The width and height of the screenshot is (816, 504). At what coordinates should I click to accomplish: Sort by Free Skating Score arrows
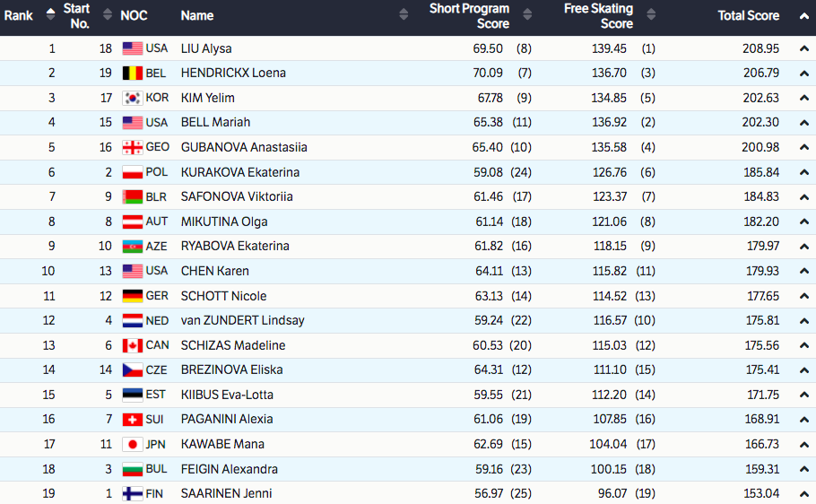point(651,15)
